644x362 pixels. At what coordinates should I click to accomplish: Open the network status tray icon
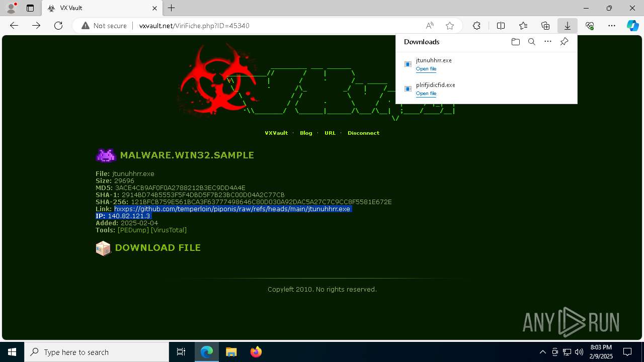pos(567,352)
